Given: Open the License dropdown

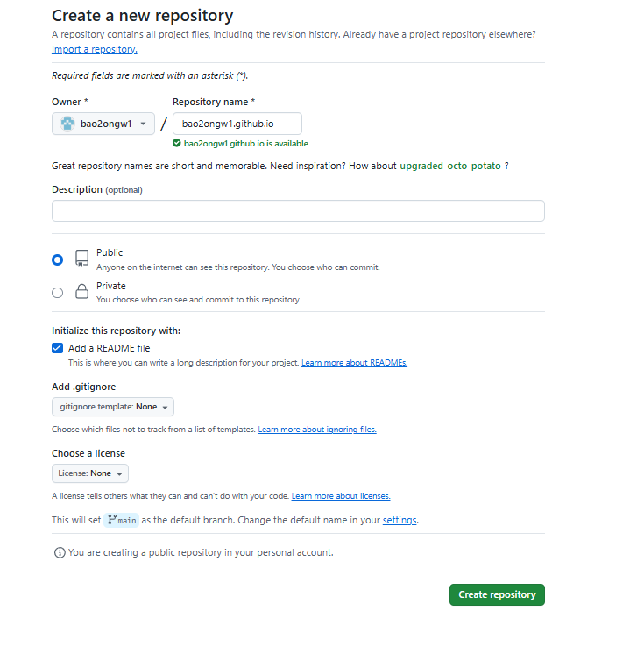Looking at the screenshot, I should pyautogui.click(x=90, y=473).
